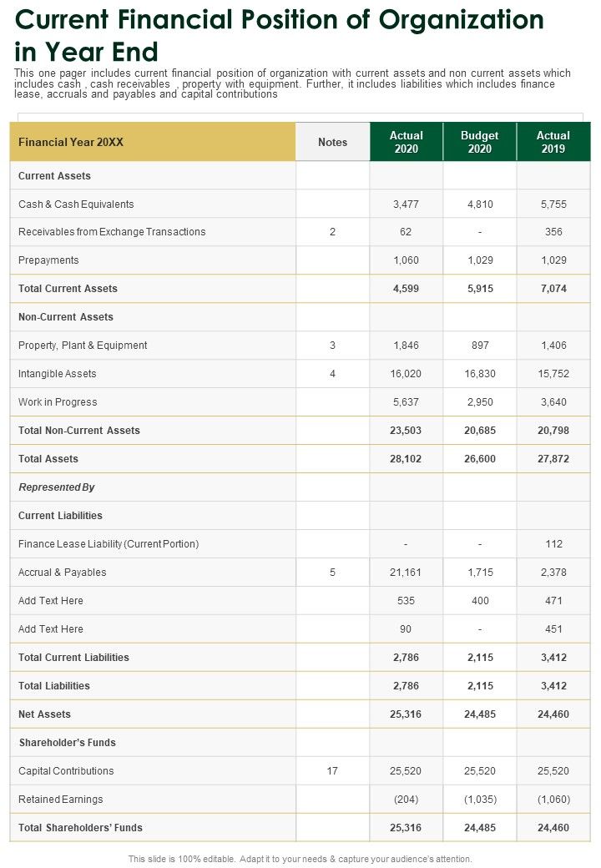Click the 'Actual 2020' column header
The width and height of the screenshot is (601, 868).
click(407, 142)
